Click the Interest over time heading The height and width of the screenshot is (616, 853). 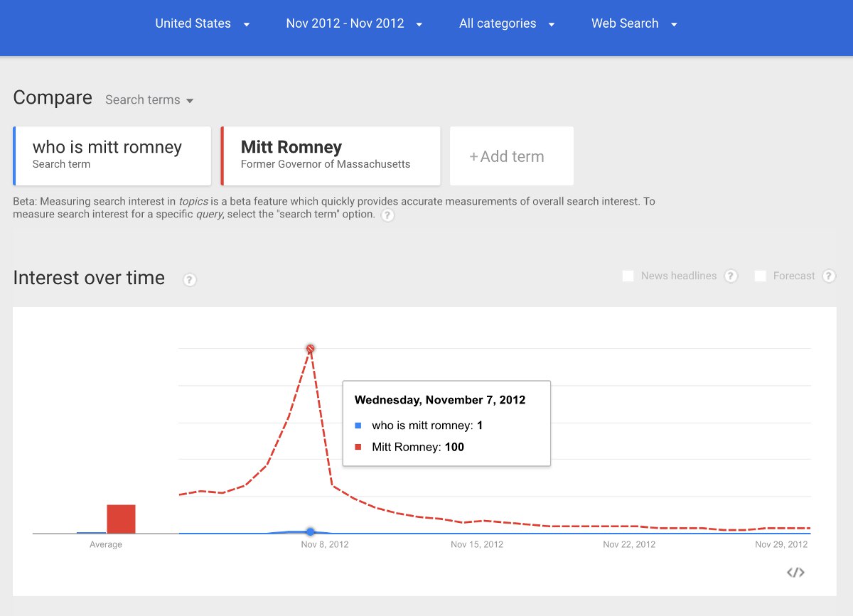89,278
